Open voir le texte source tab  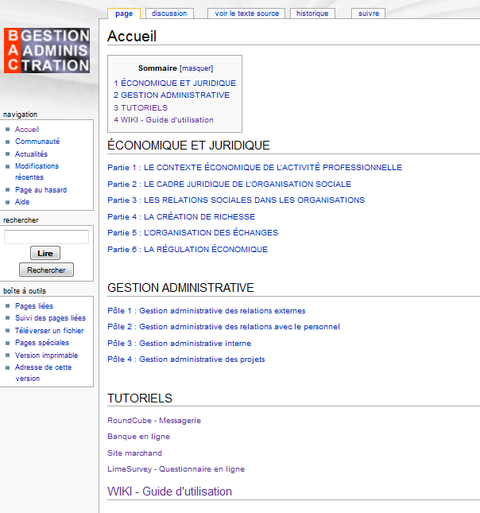coord(247,13)
